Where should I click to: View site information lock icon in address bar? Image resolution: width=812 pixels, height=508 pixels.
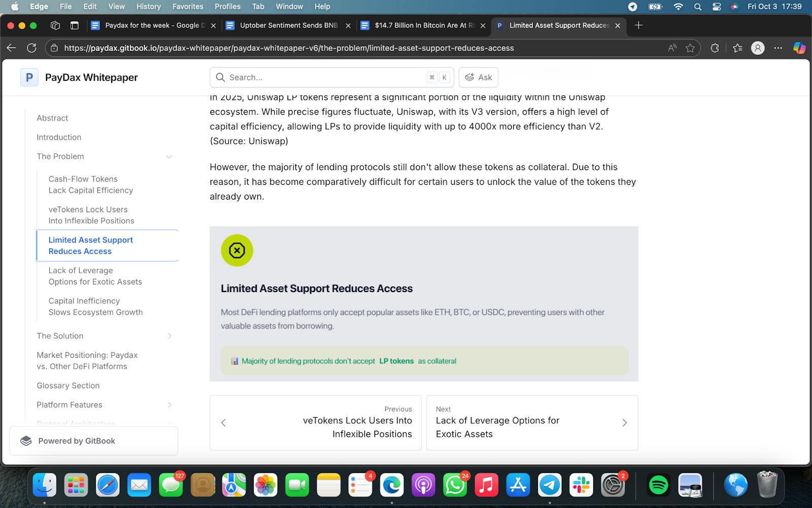click(54, 48)
